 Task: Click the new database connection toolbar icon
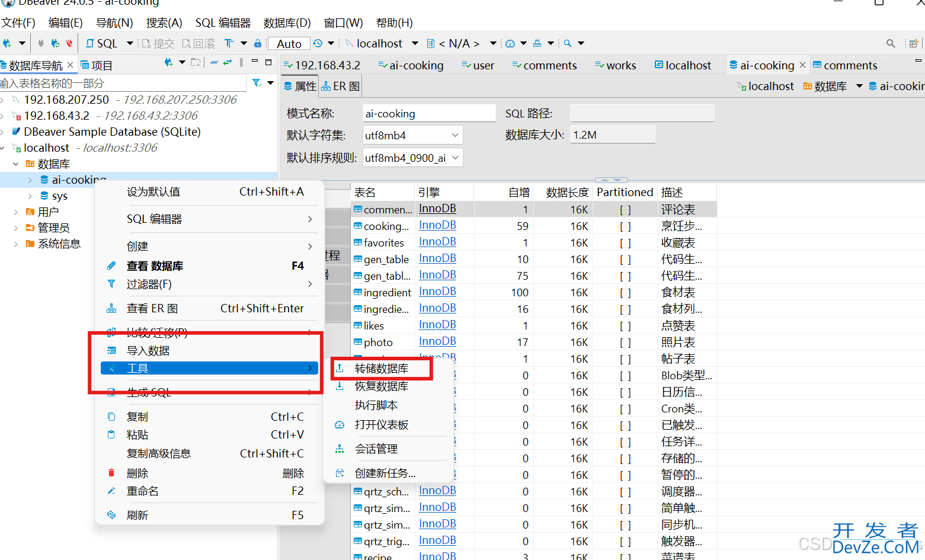pyautogui.click(x=7, y=43)
